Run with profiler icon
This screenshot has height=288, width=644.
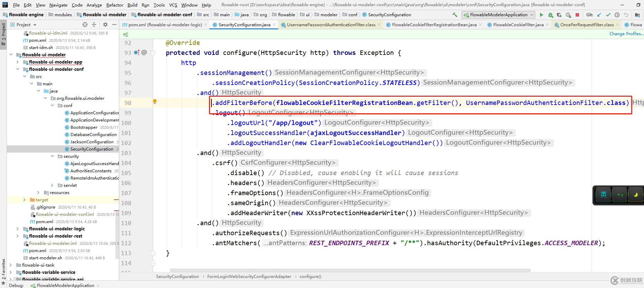click(568, 15)
